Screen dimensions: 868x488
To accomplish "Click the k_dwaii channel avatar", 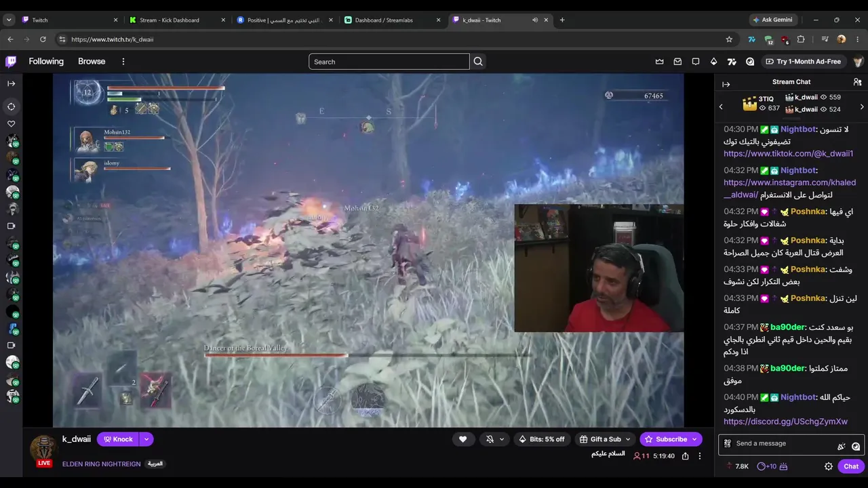I will click(x=43, y=448).
